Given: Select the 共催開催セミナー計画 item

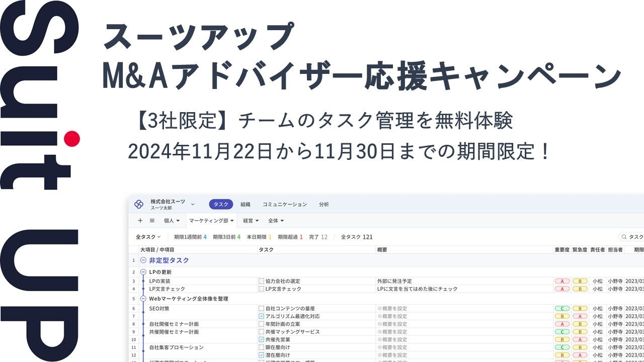Looking at the screenshot, I should click(x=174, y=332).
